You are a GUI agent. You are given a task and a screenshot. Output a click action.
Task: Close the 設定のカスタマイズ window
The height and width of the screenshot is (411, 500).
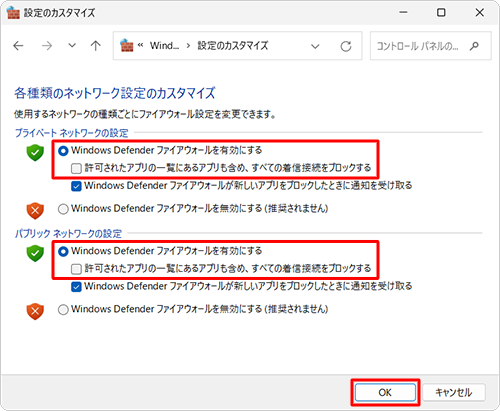pyautogui.click(x=480, y=13)
